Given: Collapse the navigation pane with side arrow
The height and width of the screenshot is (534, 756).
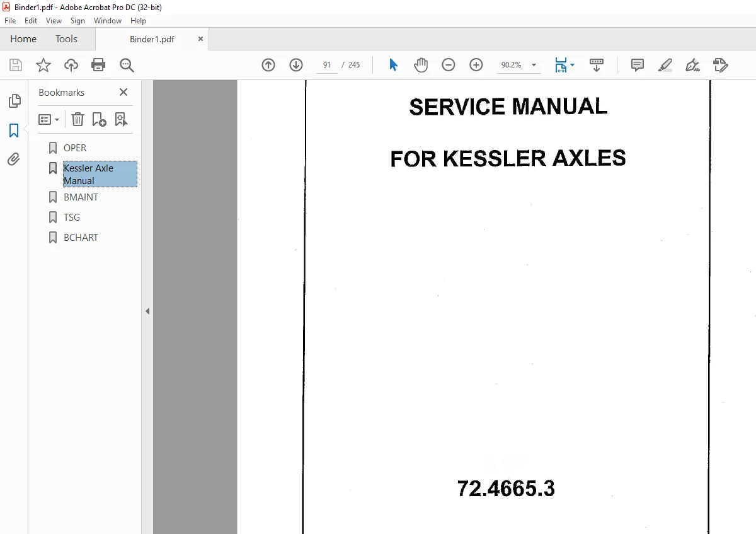Looking at the screenshot, I should [x=147, y=311].
